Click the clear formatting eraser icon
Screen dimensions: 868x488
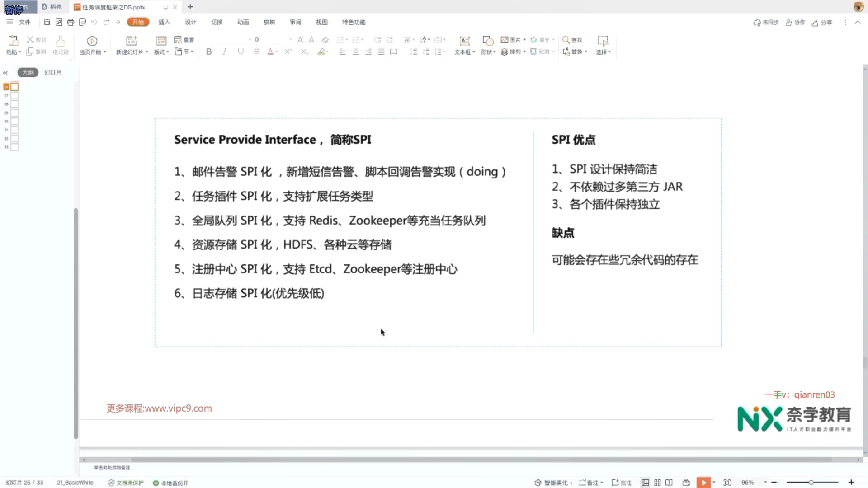pyautogui.click(x=325, y=40)
